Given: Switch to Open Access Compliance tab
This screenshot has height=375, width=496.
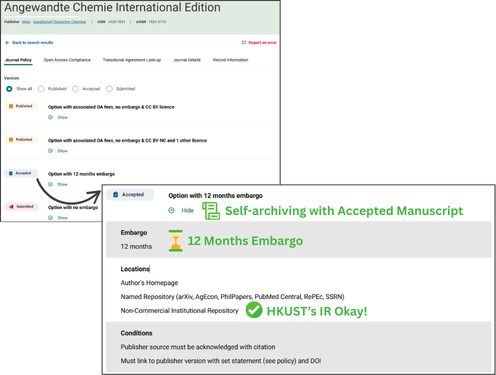Looking at the screenshot, I should coord(67,60).
